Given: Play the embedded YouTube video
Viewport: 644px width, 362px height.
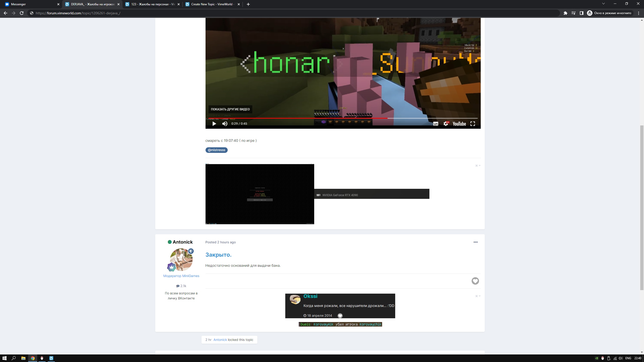Looking at the screenshot, I should click(214, 124).
